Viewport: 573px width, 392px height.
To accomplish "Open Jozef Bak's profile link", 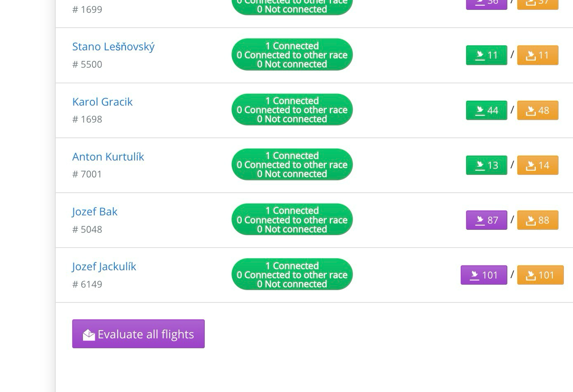I will [95, 212].
